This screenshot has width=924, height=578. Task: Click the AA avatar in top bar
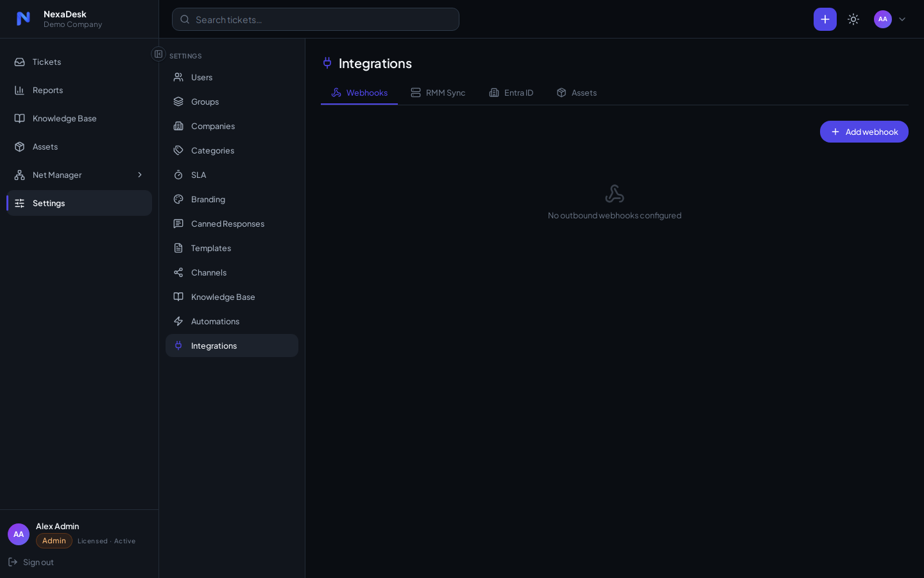[x=883, y=19]
